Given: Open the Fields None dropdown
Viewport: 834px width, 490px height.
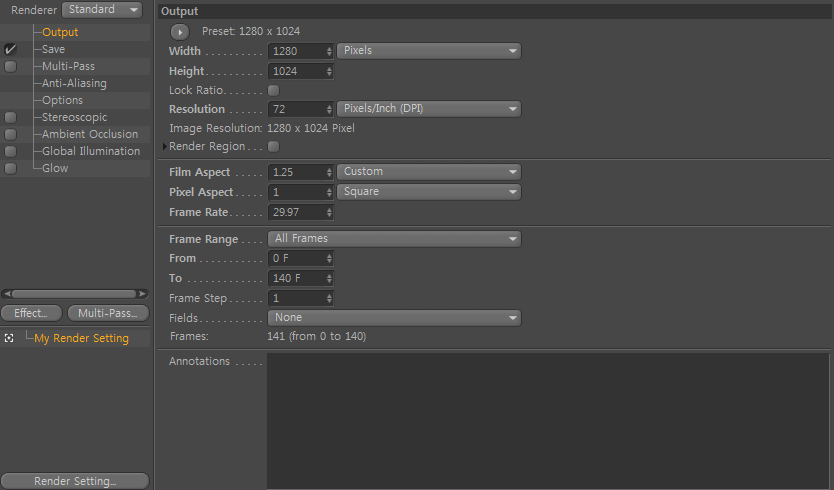Looking at the screenshot, I should 394,318.
